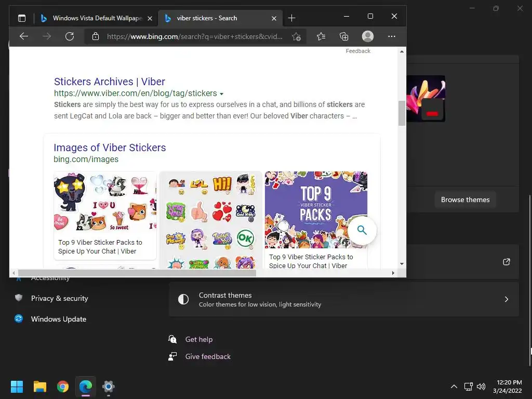
Task: Click Give feedback link in Settings
Action: tap(208, 356)
